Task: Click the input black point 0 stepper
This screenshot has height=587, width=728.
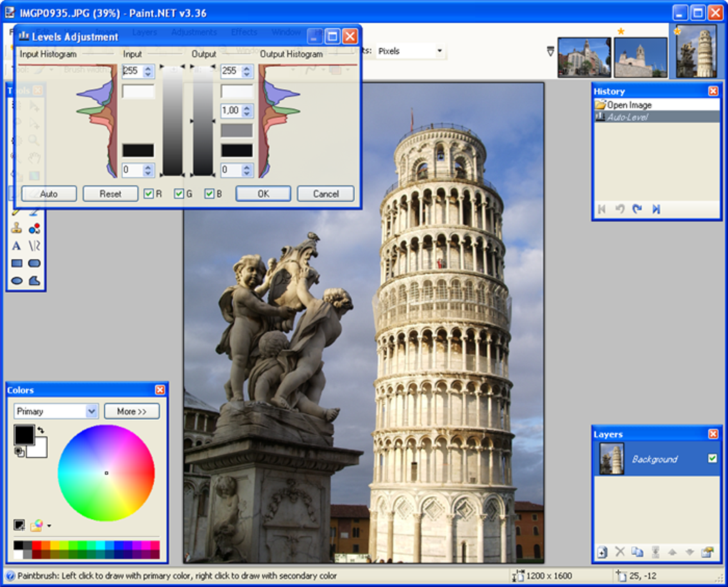Action: click(x=148, y=170)
